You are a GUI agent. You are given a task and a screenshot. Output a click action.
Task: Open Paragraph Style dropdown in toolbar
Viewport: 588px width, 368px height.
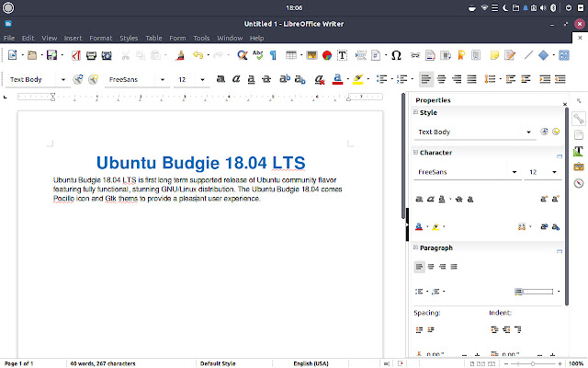[63, 80]
